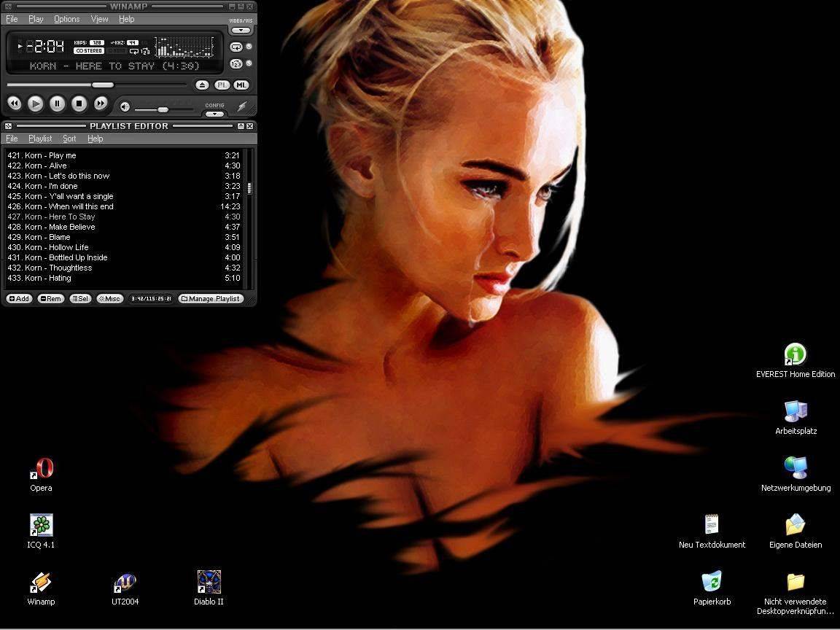Open the File menu in Playlist Editor

point(12,139)
